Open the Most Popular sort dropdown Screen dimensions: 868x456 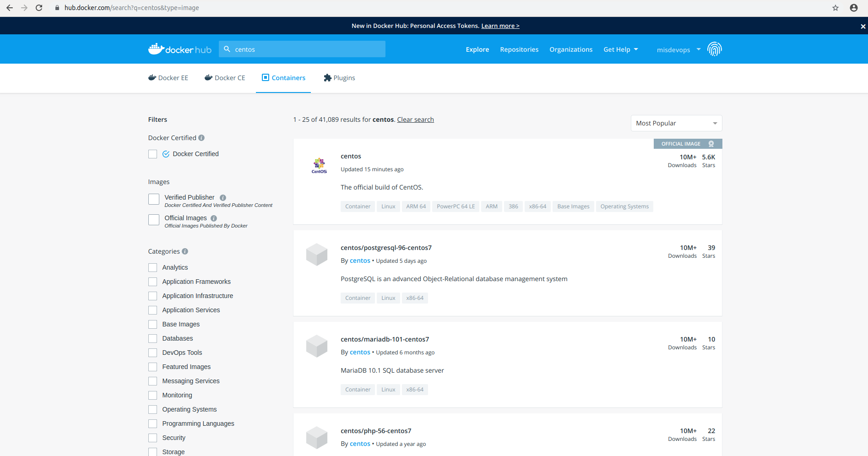click(676, 123)
